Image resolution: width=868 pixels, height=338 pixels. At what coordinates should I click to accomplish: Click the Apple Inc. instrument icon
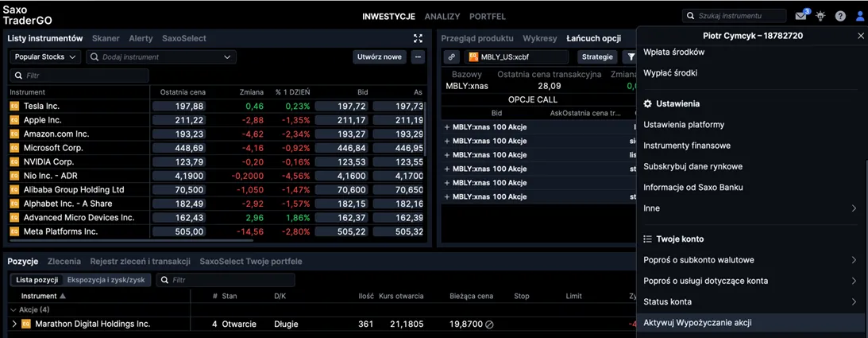pos(14,119)
